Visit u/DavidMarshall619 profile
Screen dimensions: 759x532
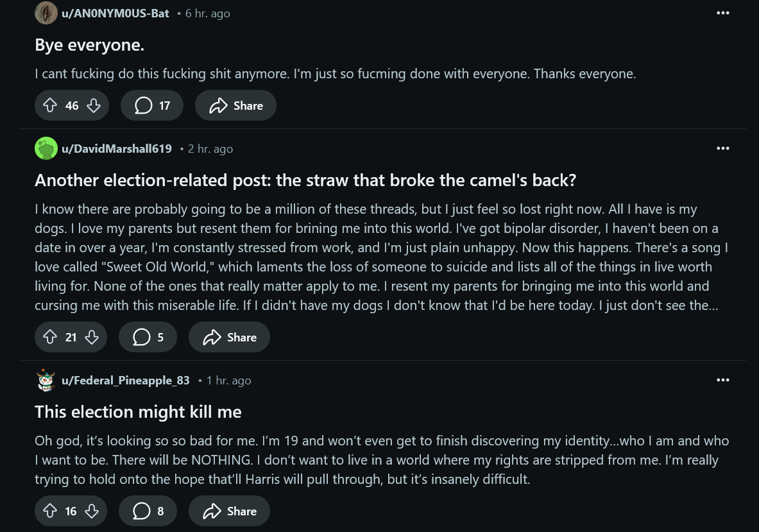[117, 149]
